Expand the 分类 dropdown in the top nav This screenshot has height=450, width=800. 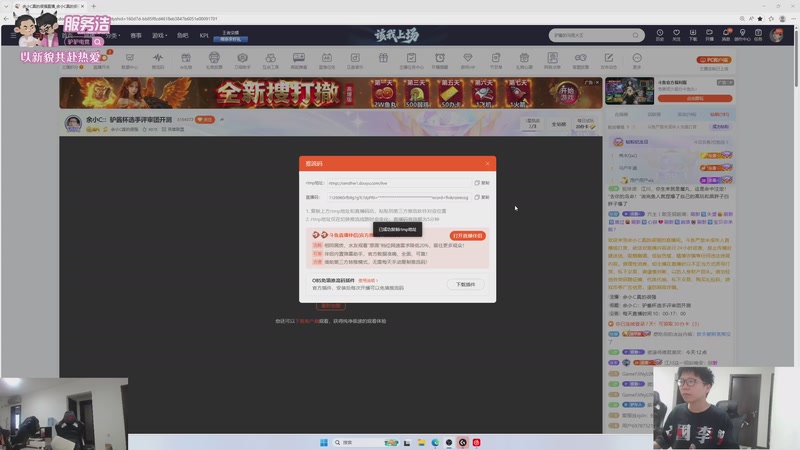pos(113,36)
